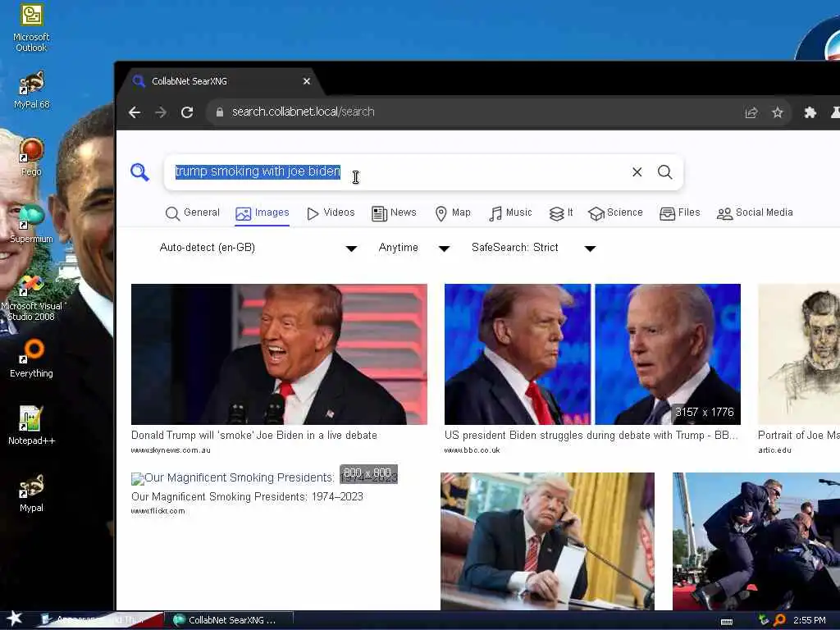
Task: Bookmark this page with the star
Action: [778, 112]
